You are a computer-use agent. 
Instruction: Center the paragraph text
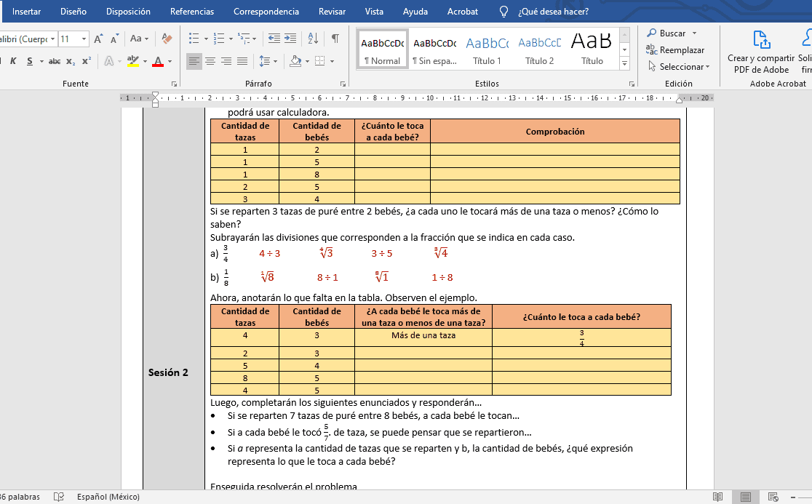(210, 61)
